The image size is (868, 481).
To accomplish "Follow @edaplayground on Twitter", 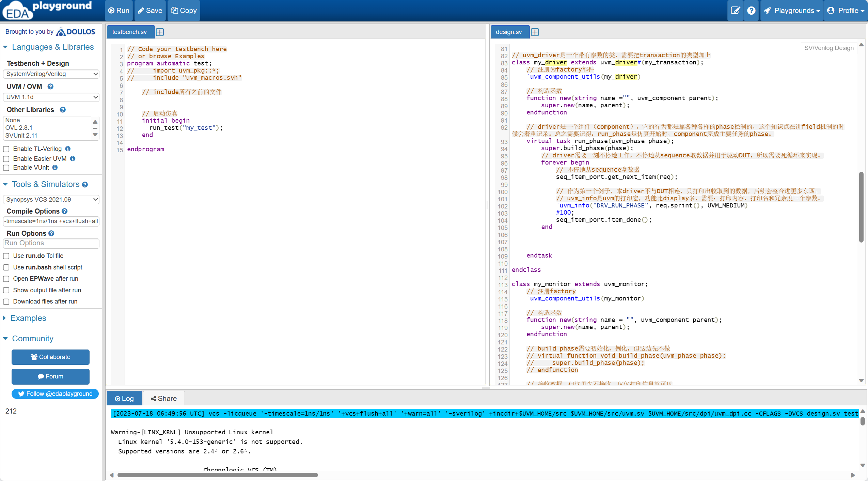I will coord(55,394).
